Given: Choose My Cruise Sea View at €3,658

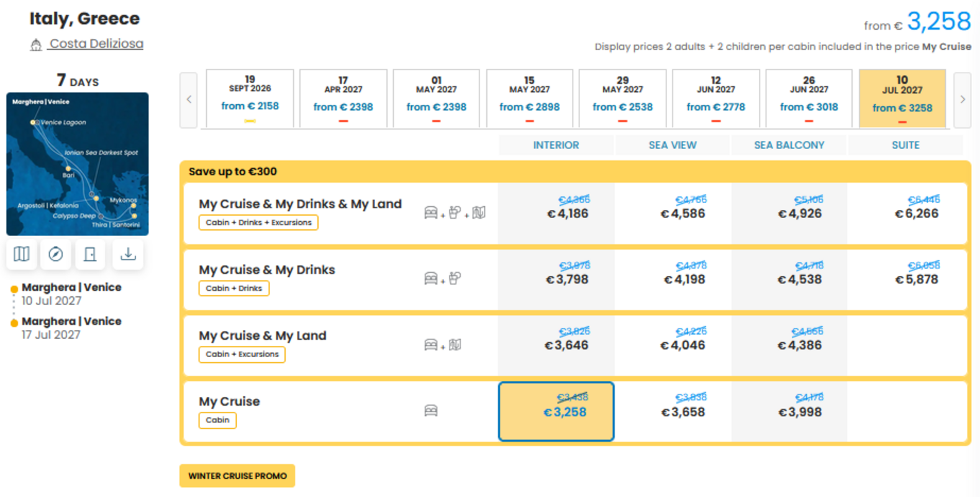Looking at the screenshot, I should [x=673, y=411].
